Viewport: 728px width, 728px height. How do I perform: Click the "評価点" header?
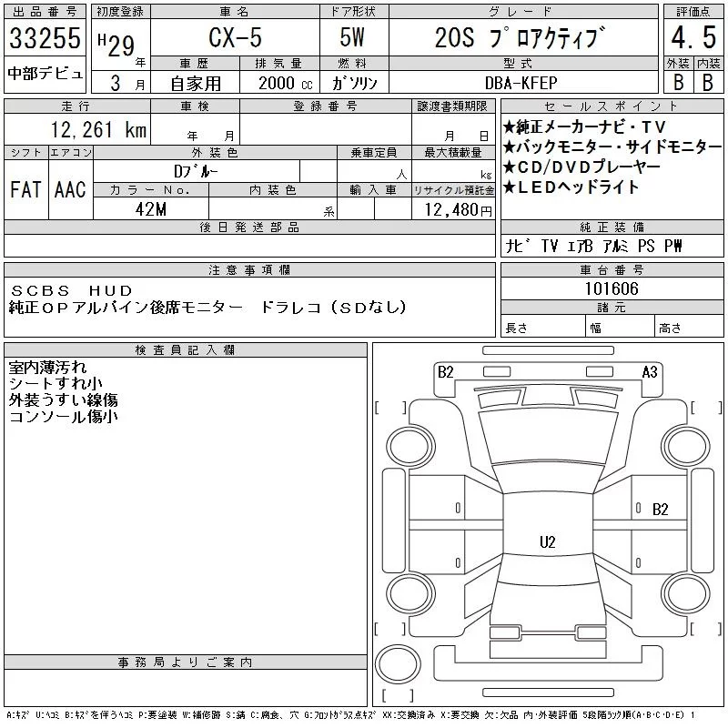click(x=693, y=12)
